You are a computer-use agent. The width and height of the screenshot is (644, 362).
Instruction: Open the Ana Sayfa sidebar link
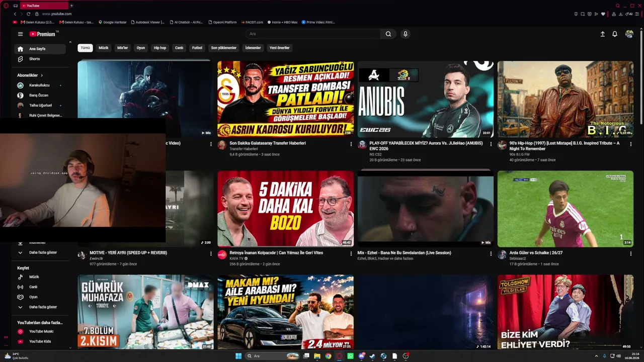pos(40,49)
